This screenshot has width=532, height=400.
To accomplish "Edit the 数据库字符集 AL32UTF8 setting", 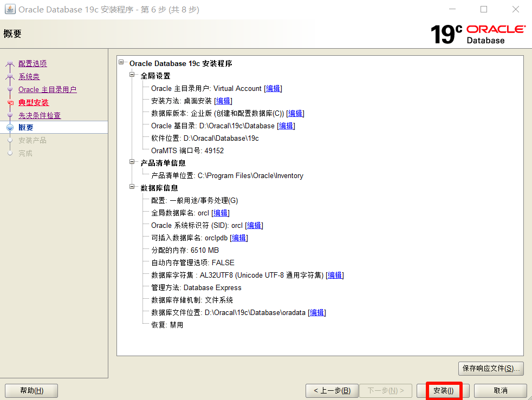I will pos(335,276).
